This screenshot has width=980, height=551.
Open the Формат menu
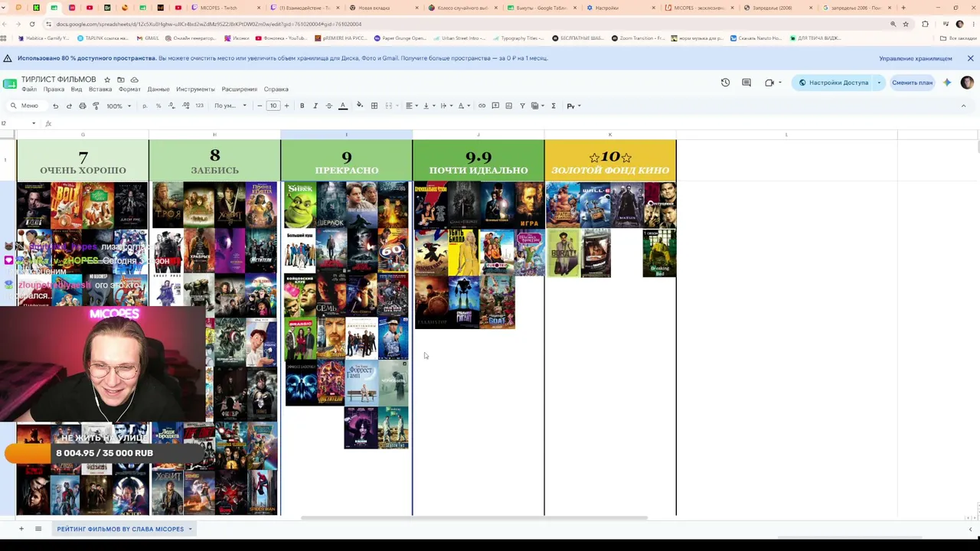(x=129, y=90)
